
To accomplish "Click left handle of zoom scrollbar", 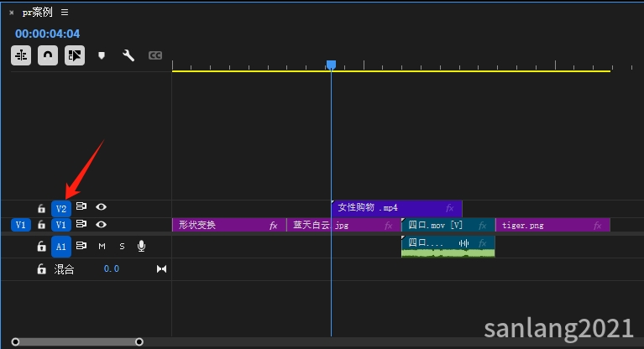I will tap(15, 341).
